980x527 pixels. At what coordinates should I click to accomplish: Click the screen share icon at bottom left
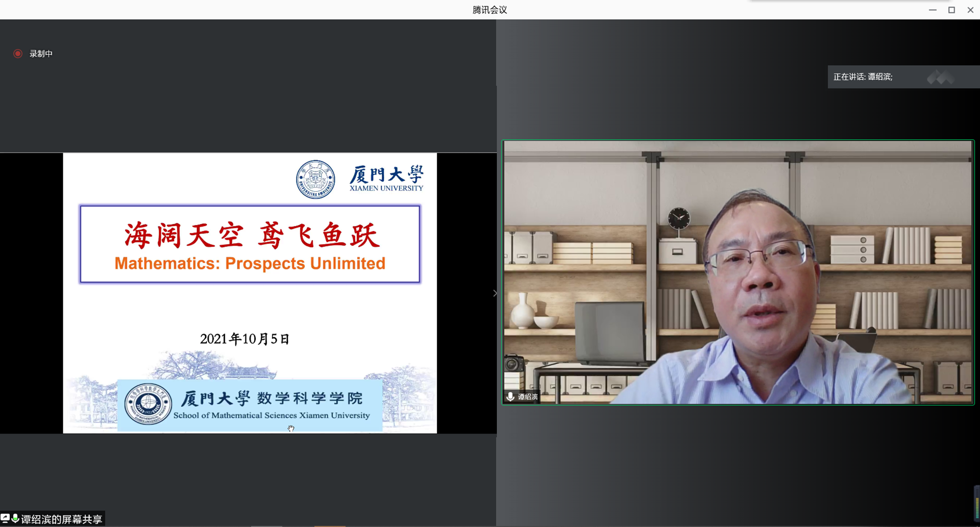click(x=5, y=518)
